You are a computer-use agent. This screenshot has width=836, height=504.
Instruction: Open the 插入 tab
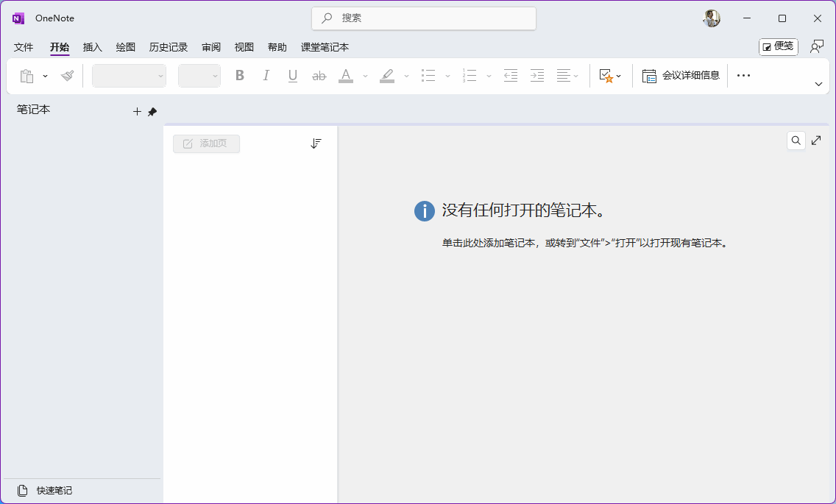[93, 47]
